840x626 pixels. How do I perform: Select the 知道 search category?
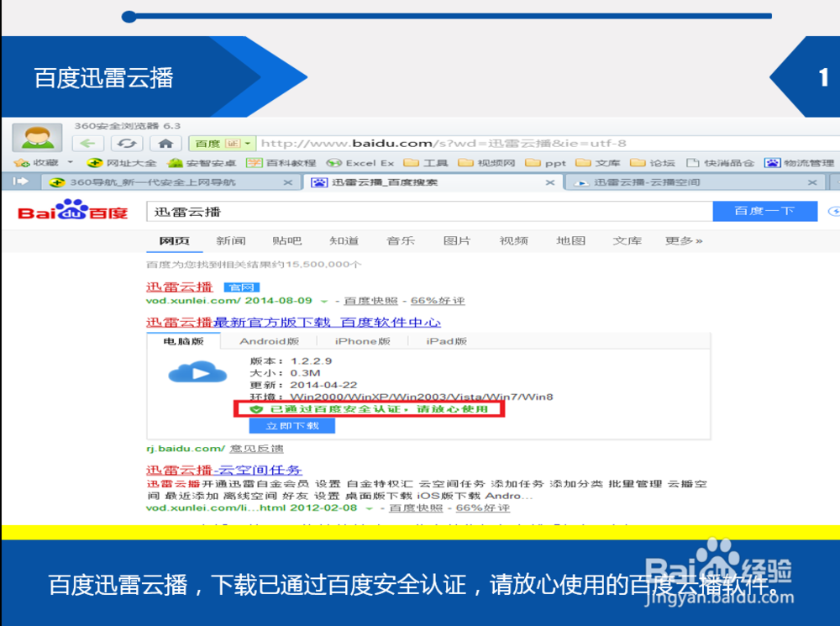point(344,240)
